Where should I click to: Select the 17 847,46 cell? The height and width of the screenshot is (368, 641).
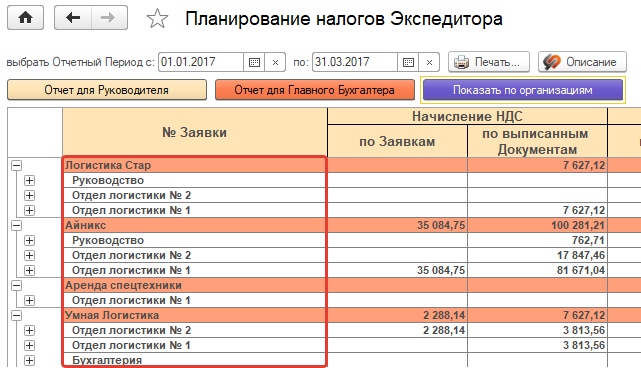537,256
